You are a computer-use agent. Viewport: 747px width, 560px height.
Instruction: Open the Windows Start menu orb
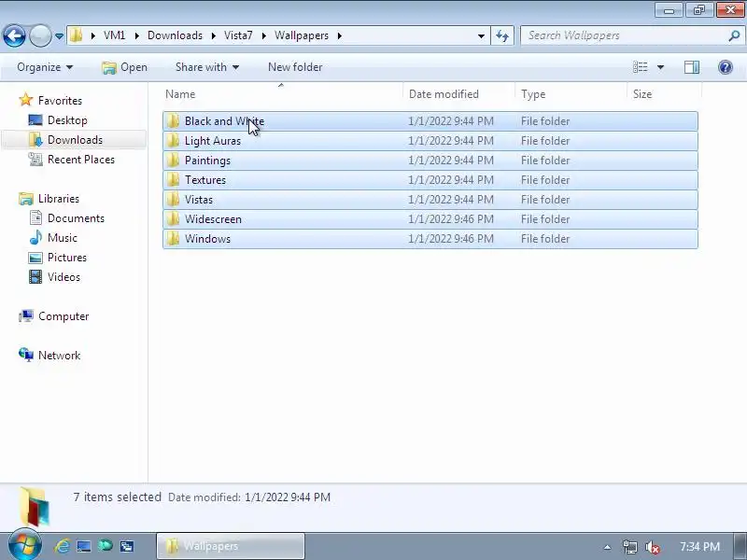click(25, 546)
